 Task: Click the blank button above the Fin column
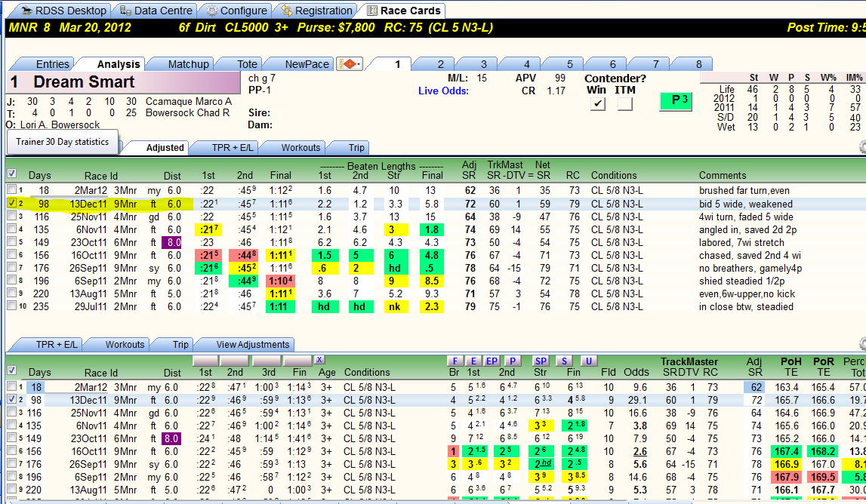[297, 361]
